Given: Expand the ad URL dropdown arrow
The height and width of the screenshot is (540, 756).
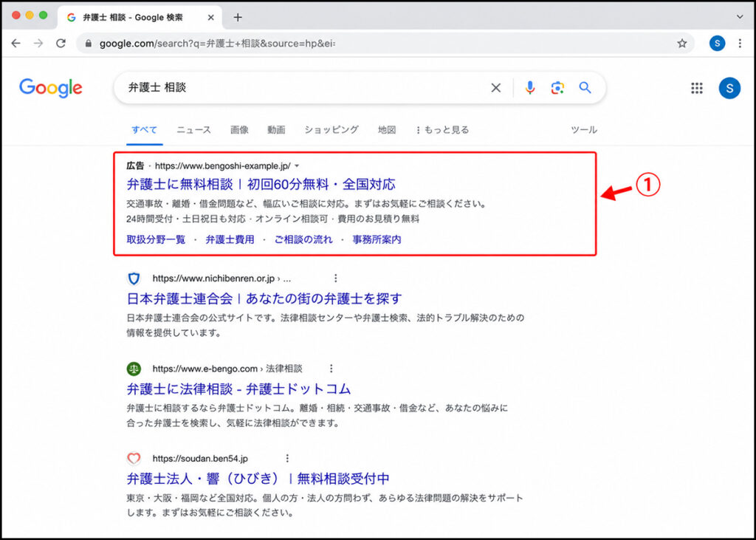Looking at the screenshot, I should (297, 166).
